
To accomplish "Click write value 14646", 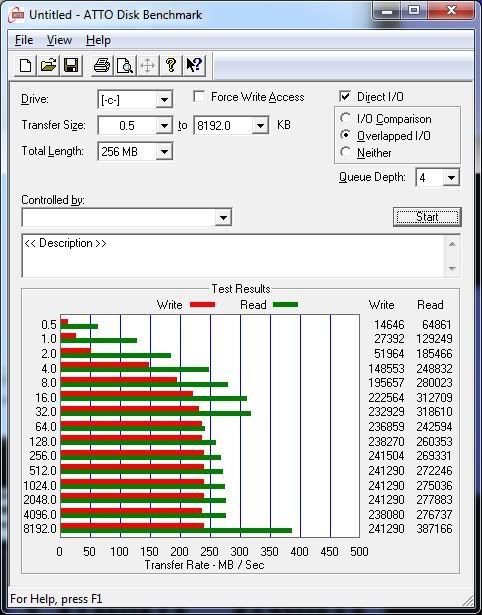I will 389,325.
